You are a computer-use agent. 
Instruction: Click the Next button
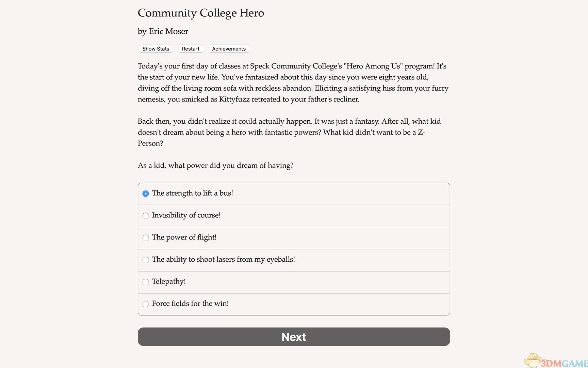(x=294, y=337)
